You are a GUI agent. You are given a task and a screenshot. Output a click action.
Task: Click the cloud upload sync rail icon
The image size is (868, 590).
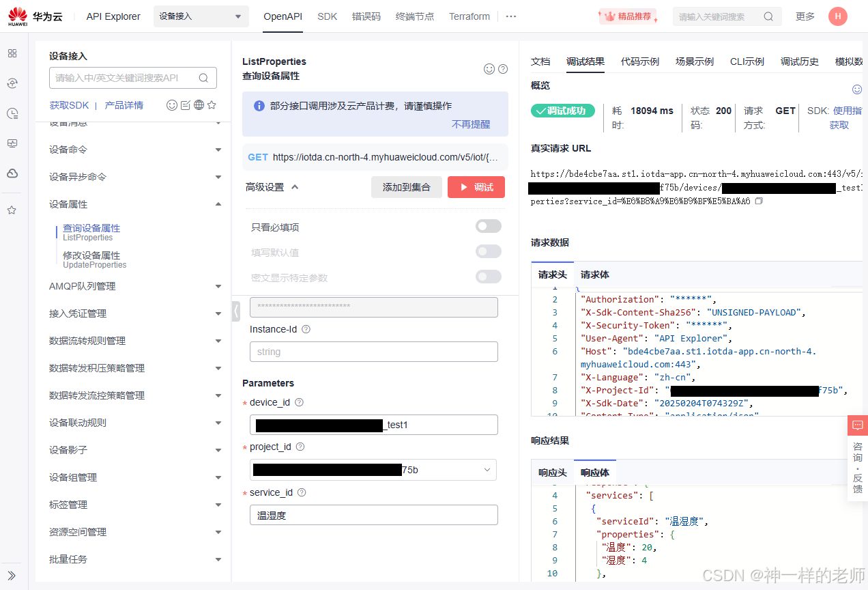[12, 83]
